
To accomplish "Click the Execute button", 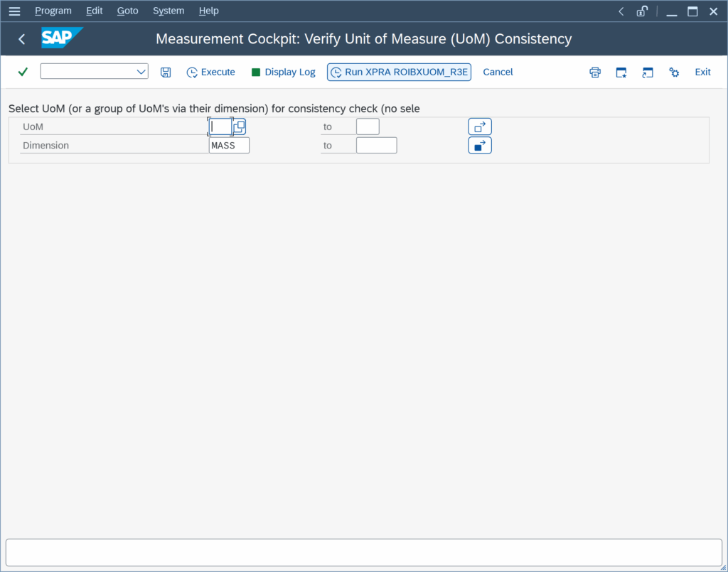I will (x=210, y=72).
